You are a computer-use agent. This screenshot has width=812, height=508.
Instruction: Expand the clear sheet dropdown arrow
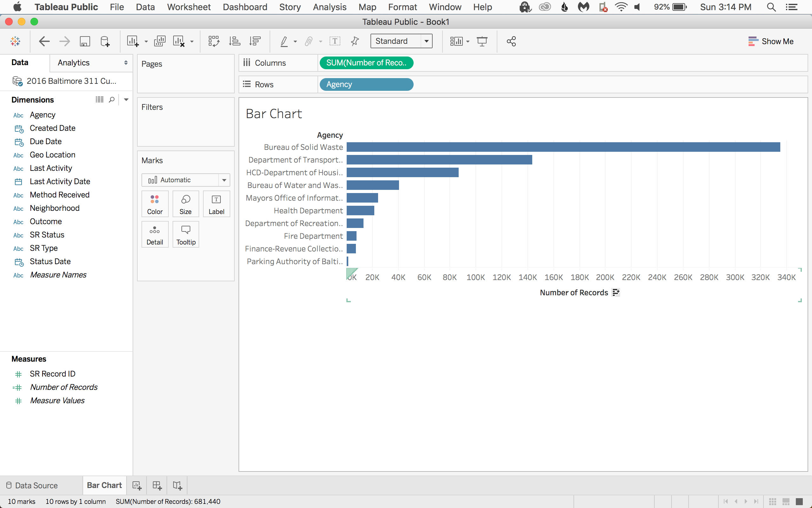(192, 42)
